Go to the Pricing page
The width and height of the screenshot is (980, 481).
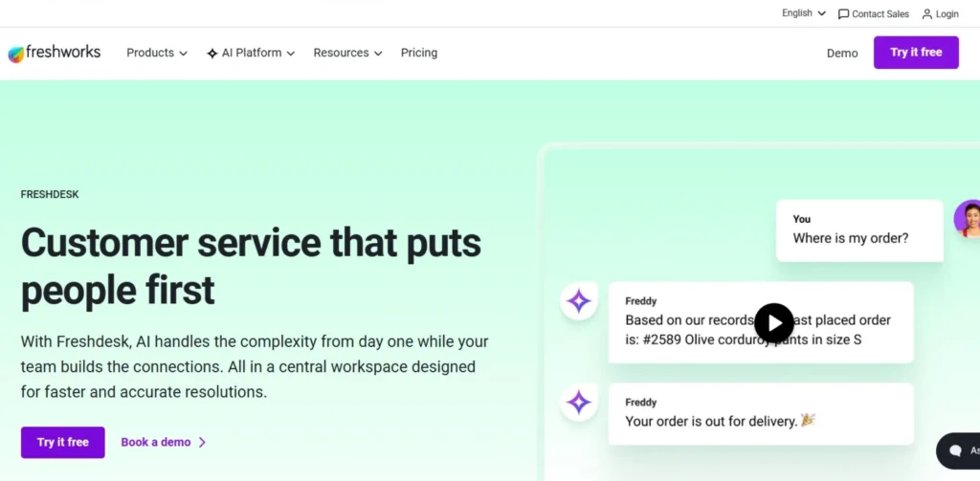tap(419, 54)
